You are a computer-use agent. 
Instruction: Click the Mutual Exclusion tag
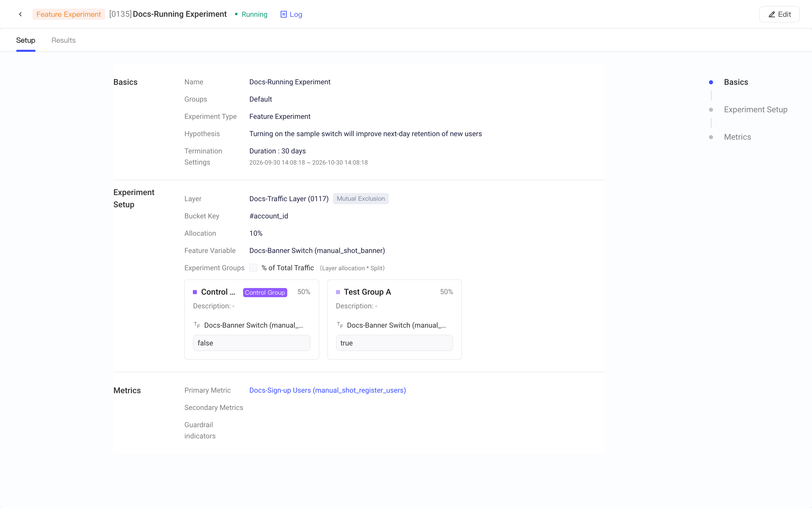point(361,199)
